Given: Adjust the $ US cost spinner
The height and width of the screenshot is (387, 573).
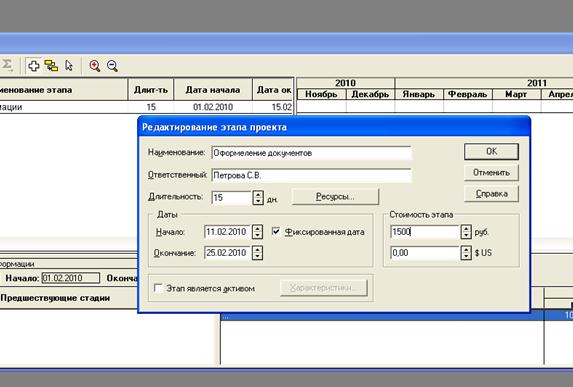Looking at the screenshot, I should (466, 253).
